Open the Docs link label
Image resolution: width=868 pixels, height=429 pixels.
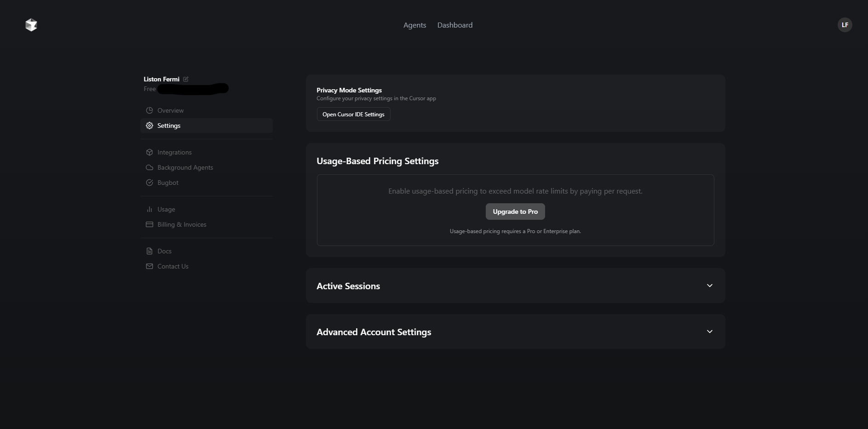click(164, 251)
